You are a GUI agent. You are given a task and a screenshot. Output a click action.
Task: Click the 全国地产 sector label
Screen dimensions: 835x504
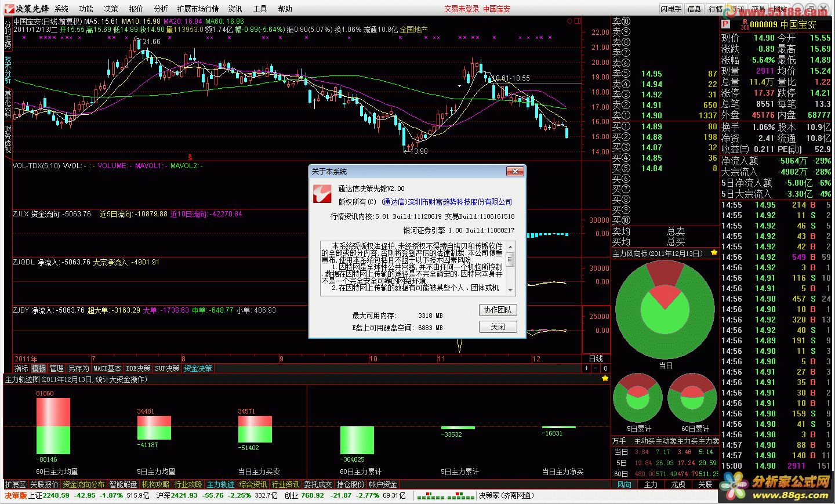[413, 30]
